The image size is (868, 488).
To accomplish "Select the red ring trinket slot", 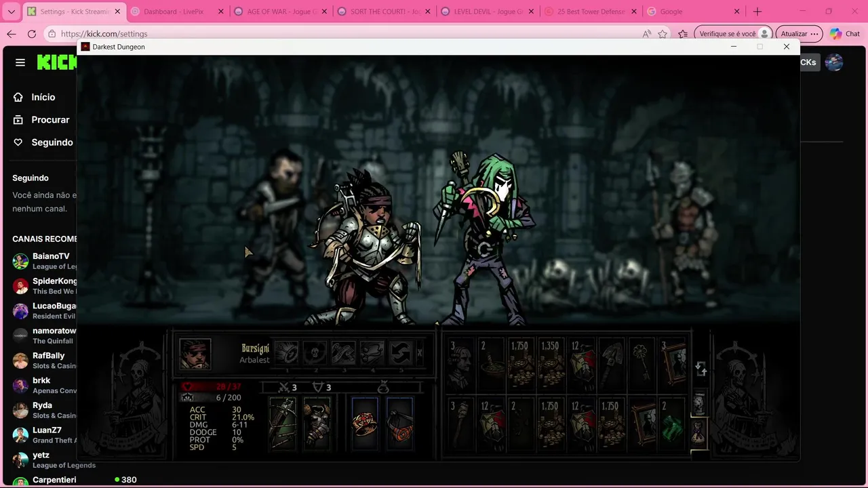I will click(x=365, y=424).
